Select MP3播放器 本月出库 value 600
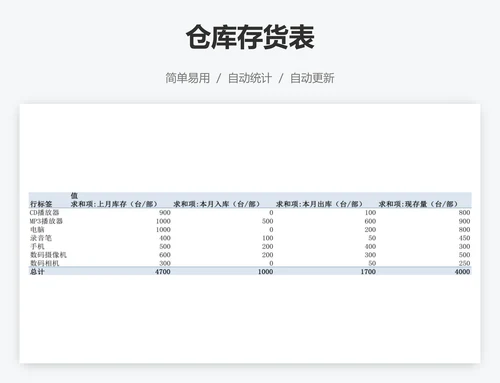Screen dimensions: 500x383 coord(370,221)
